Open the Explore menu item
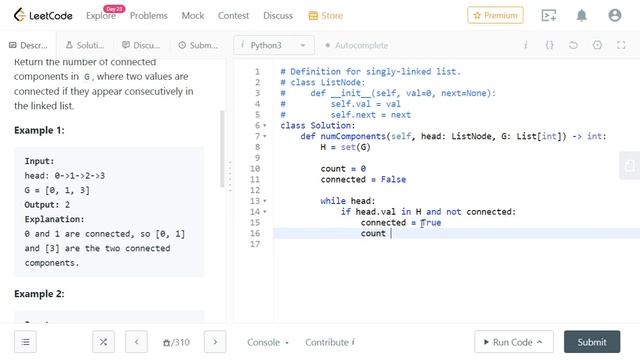640x360 pixels. click(x=101, y=16)
